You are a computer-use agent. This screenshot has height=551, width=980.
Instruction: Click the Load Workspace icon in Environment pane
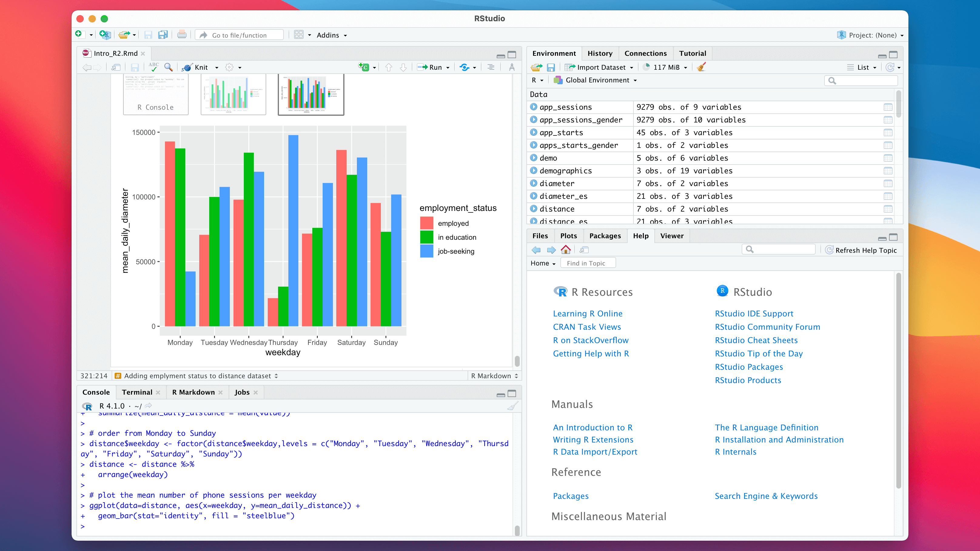point(536,67)
